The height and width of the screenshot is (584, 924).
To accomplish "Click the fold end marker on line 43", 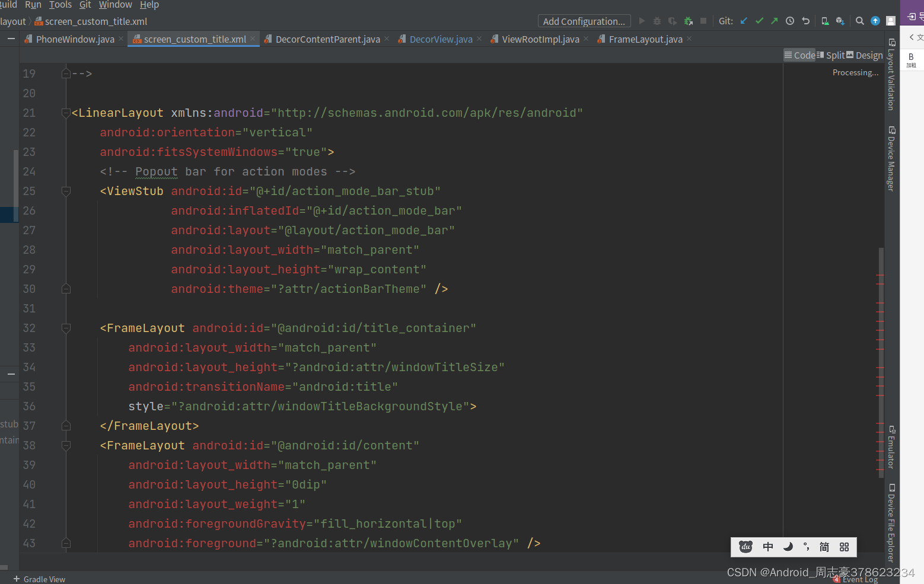I will [66, 543].
